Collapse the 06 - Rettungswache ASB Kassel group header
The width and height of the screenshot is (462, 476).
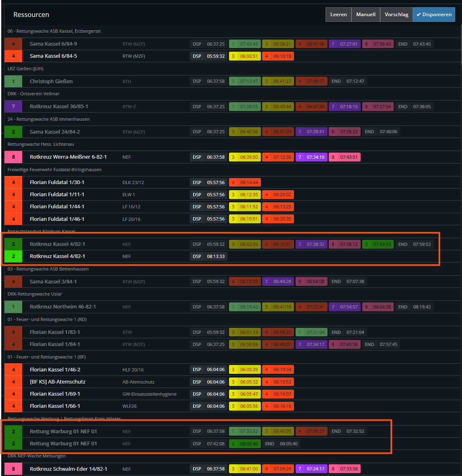coord(55,31)
